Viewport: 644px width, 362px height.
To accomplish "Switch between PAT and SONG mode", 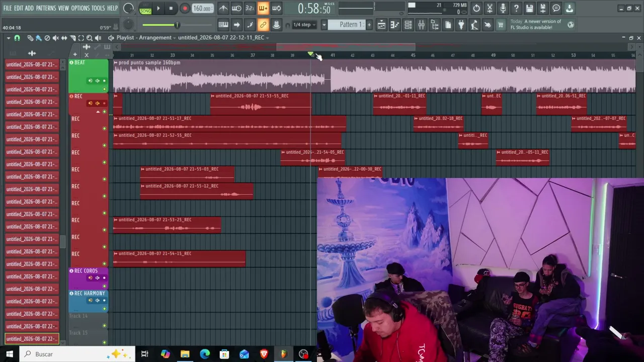I will [145, 9].
